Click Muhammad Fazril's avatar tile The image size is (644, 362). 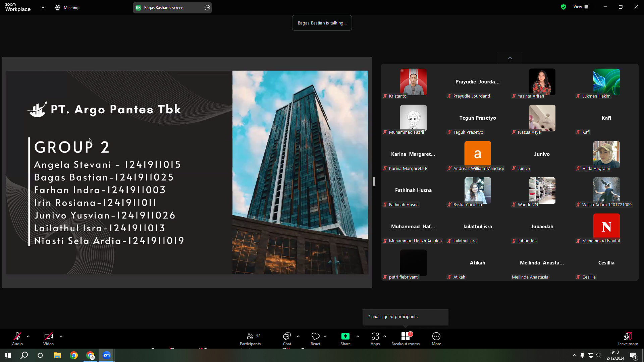click(413, 118)
